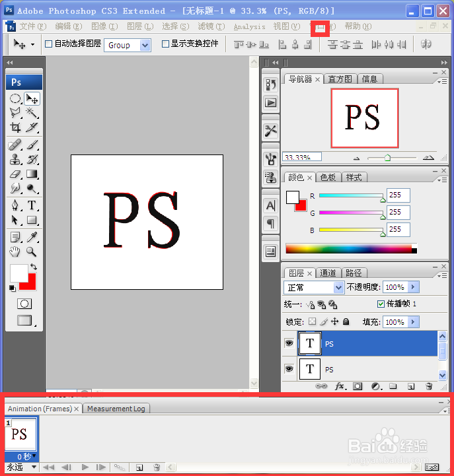Click the foreground color swatch in Color panel
The width and height of the screenshot is (454, 476).
pos(292,197)
